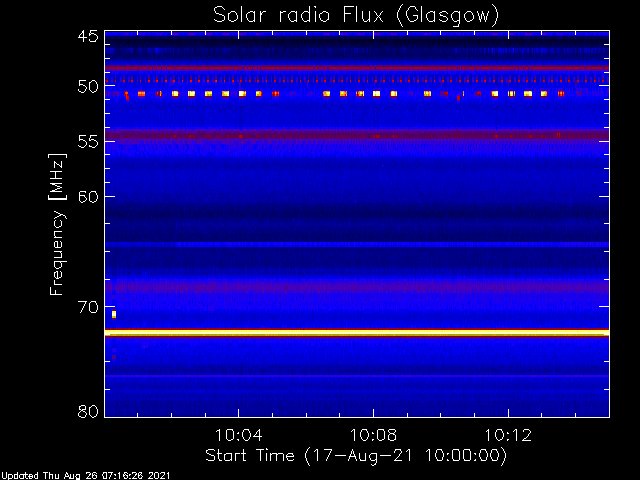Click the 10:12 time tick label
Viewport: 640px width, 480px height.
[508, 435]
